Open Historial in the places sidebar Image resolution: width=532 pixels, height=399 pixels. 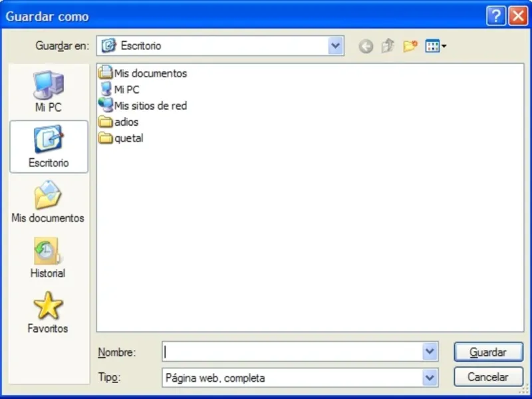[x=48, y=258]
